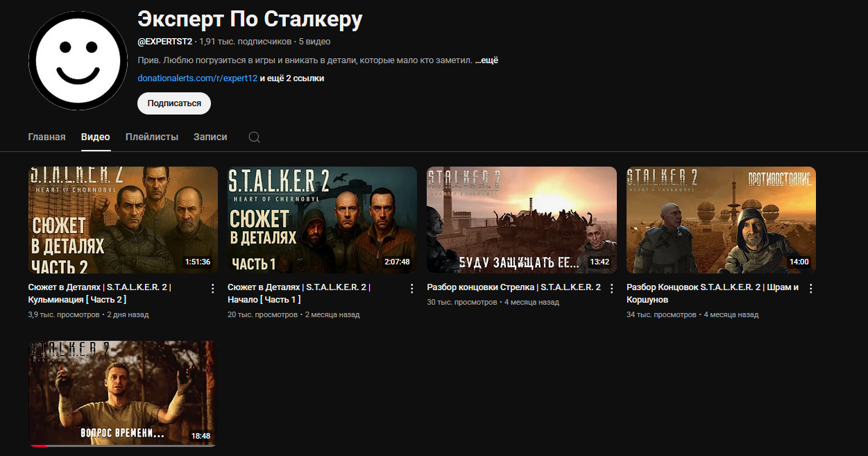This screenshot has width=868, height=456.
Task: Play the Противостояние thumbnail lasting 14:00
Action: [721, 220]
